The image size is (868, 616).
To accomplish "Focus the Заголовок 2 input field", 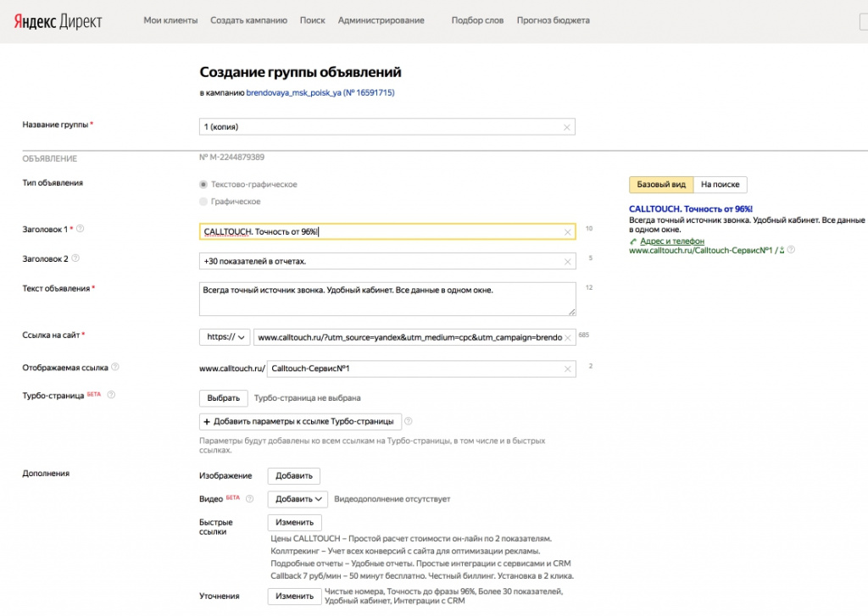I will pos(387,261).
